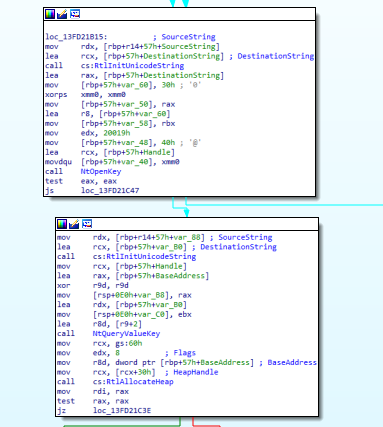Screen dimensions: 383x427
Task: Open node color picker on loc_13FD21B15 block
Action: (50, 14)
